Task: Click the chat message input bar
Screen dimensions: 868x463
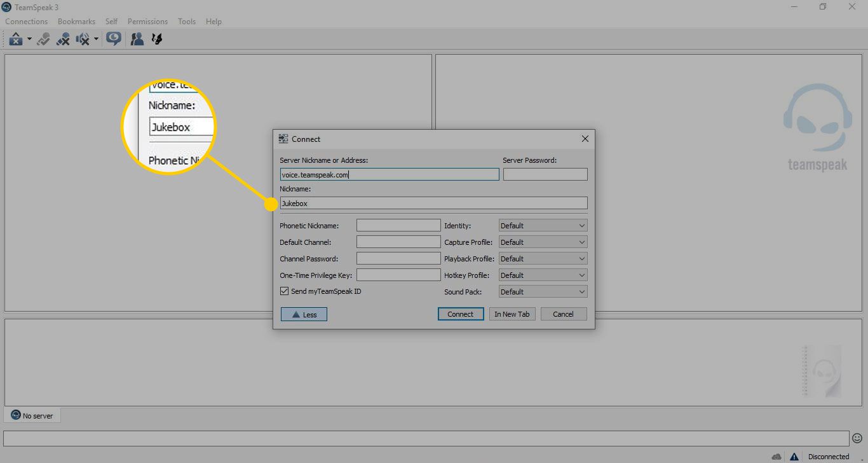Action: [426, 438]
